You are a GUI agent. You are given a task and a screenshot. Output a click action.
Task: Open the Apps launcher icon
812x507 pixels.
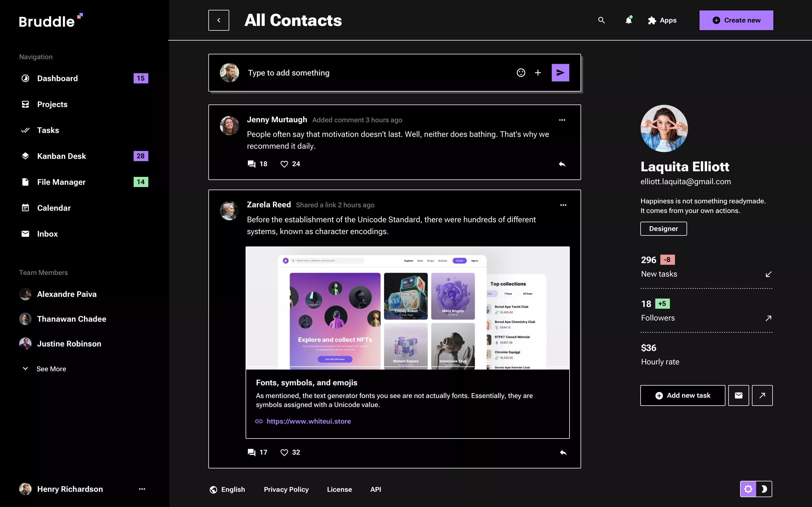(x=652, y=20)
